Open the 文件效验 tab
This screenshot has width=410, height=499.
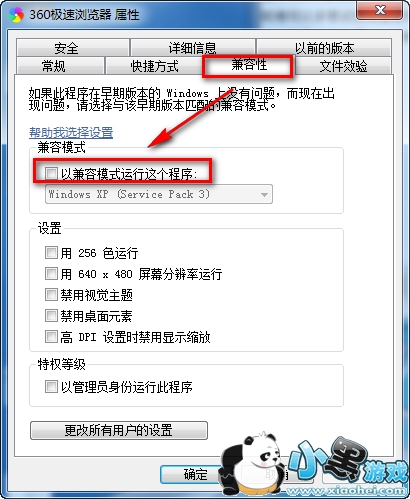point(343,66)
